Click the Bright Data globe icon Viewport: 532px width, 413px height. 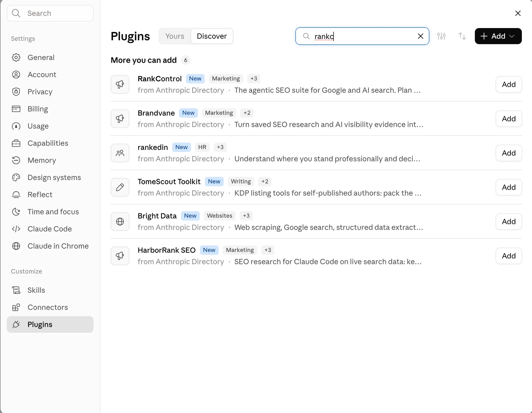(120, 222)
